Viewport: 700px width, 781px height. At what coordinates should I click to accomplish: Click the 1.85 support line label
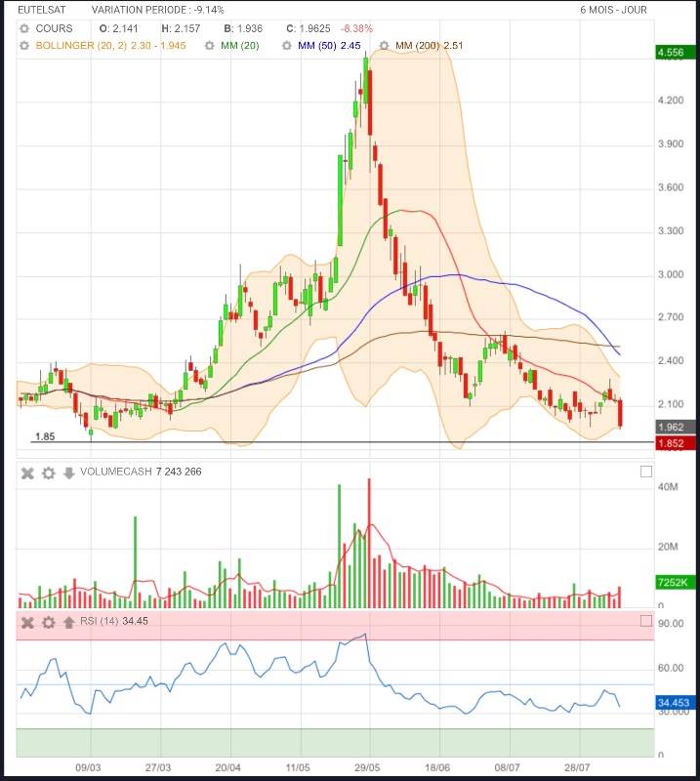click(x=45, y=436)
